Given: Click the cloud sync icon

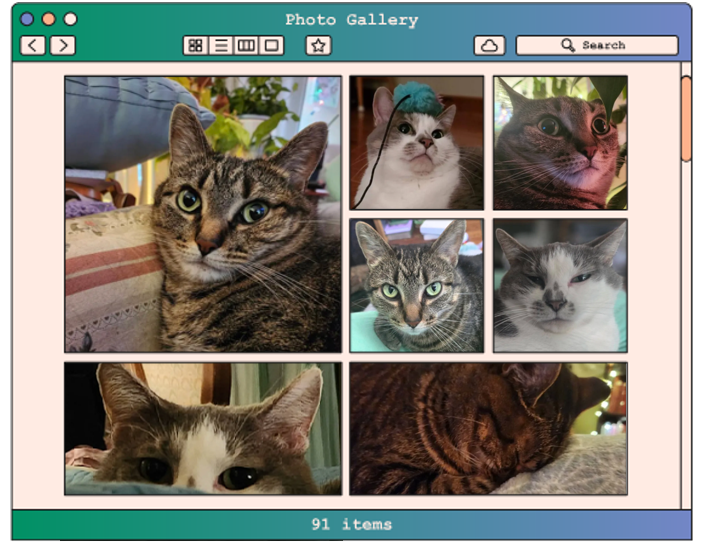Looking at the screenshot, I should pyautogui.click(x=488, y=45).
